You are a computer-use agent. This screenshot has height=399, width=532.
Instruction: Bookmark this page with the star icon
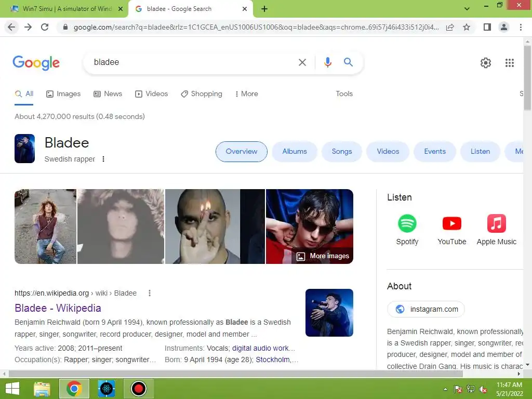[467, 27]
